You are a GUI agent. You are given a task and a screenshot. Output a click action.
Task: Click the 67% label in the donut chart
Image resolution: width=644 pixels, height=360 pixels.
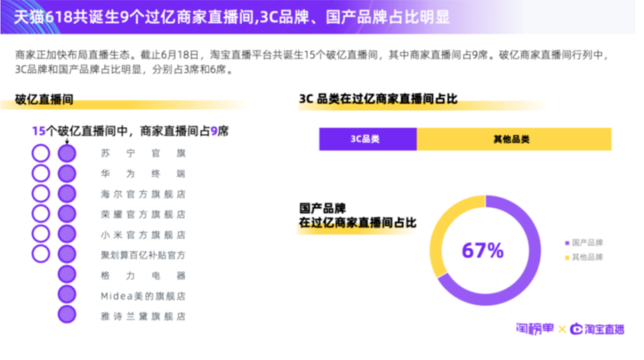[482, 251]
